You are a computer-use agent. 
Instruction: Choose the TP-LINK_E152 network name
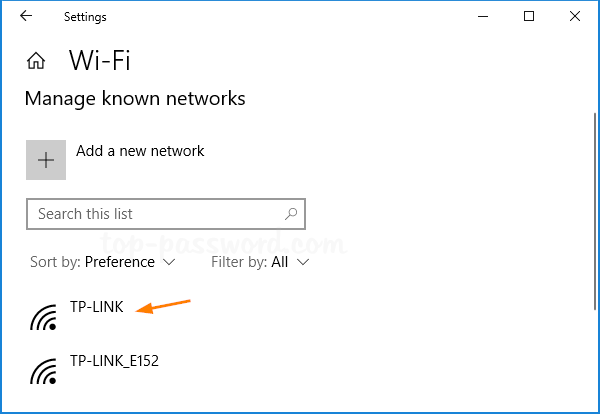114,360
